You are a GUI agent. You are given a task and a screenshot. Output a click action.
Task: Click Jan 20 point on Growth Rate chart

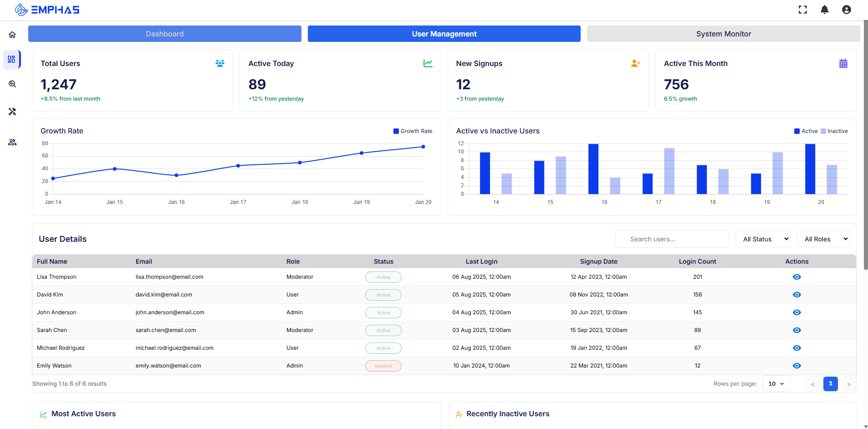[x=423, y=147]
